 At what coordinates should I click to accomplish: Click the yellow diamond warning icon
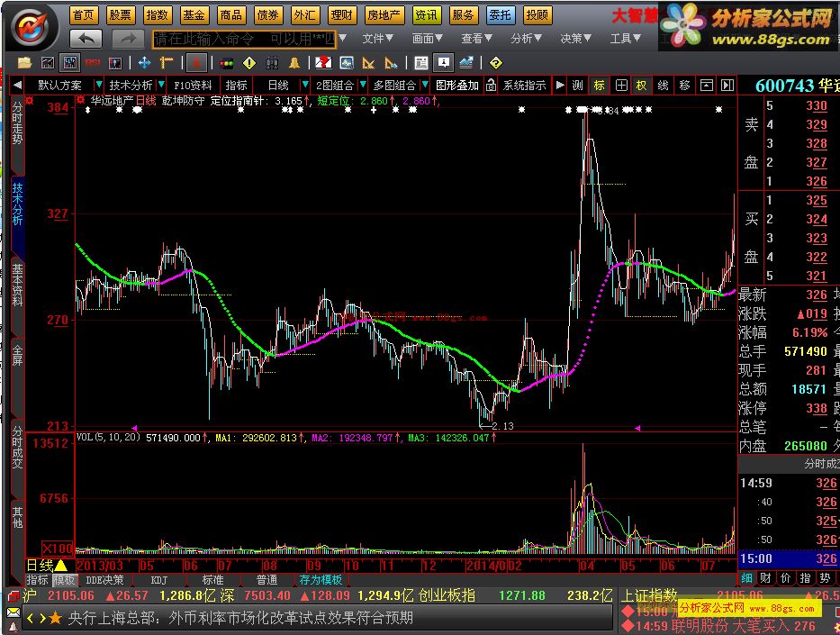(249, 63)
